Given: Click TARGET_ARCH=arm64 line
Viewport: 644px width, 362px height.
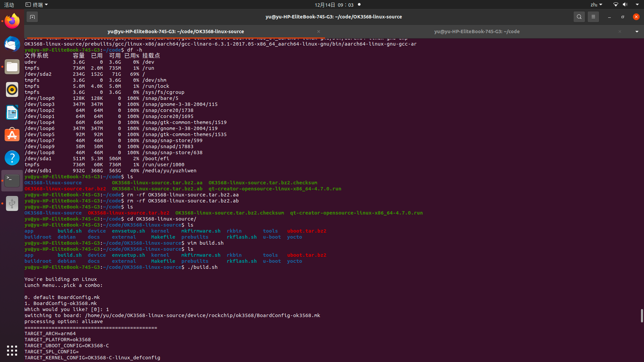Looking at the screenshot, I should [x=50, y=334].
